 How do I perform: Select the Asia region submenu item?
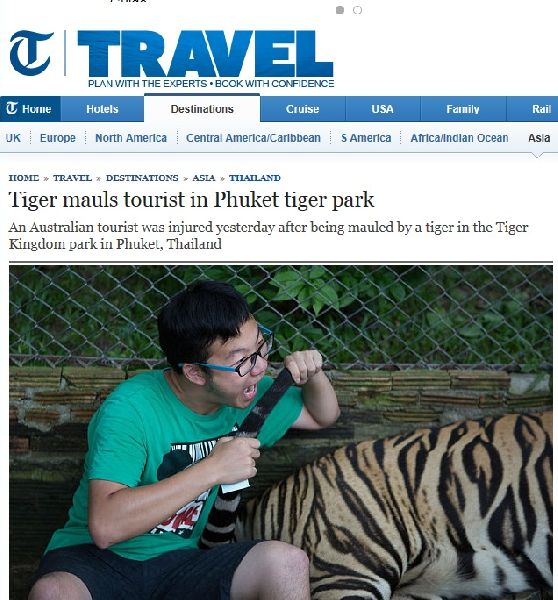(x=539, y=138)
